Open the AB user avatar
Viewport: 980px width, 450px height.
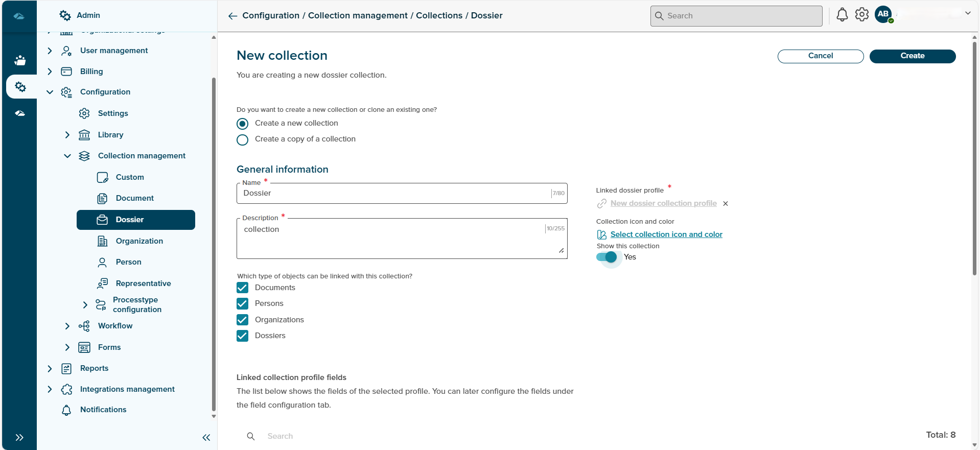click(883, 14)
